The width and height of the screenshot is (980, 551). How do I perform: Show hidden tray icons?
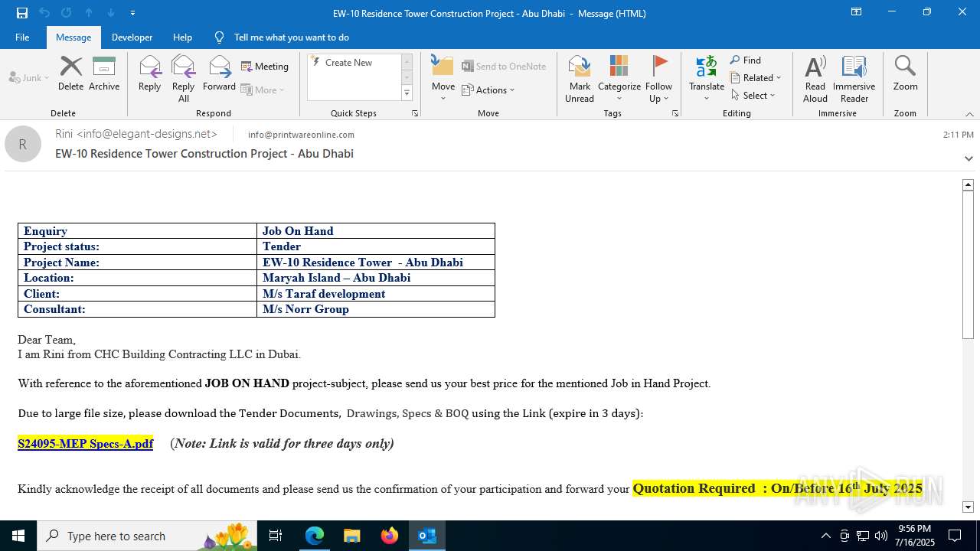tap(825, 536)
